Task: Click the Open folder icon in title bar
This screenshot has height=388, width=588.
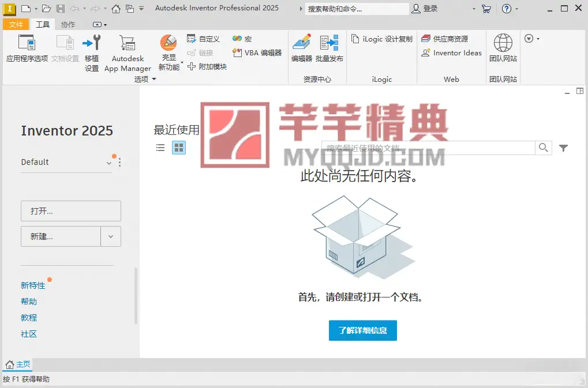Action: coord(46,9)
